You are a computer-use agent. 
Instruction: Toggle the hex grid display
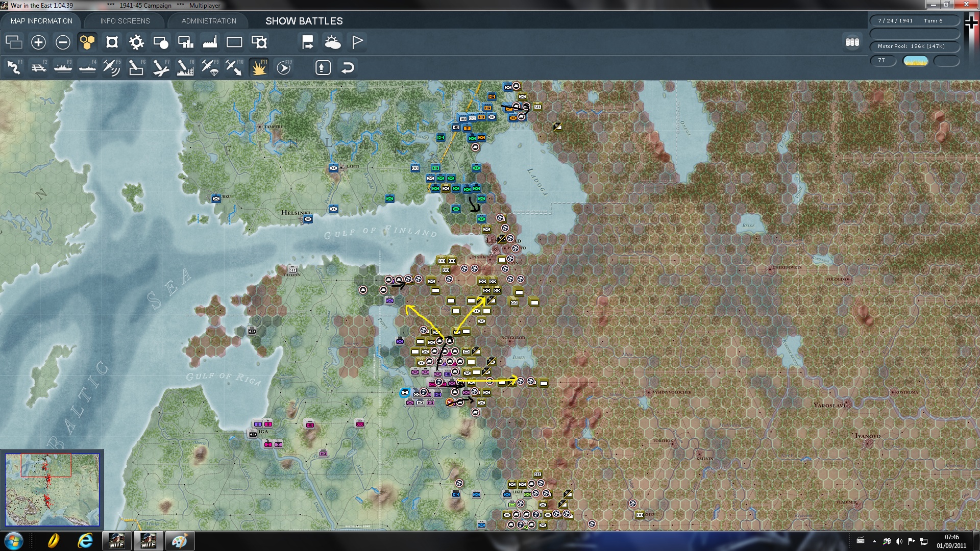(x=87, y=42)
